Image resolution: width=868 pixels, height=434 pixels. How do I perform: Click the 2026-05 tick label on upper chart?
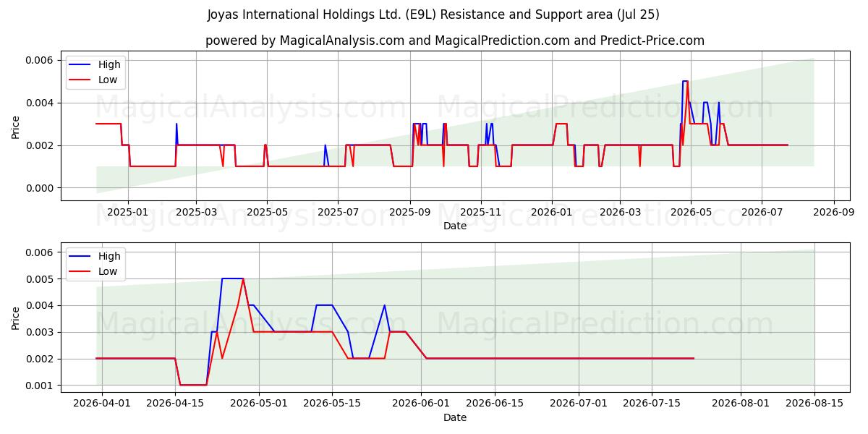click(692, 213)
